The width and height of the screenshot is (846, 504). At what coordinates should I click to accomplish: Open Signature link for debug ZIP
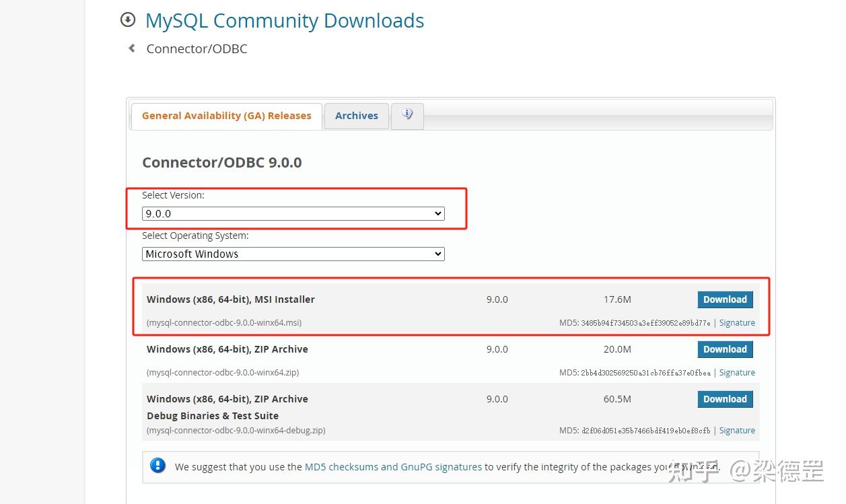coord(737,431)
